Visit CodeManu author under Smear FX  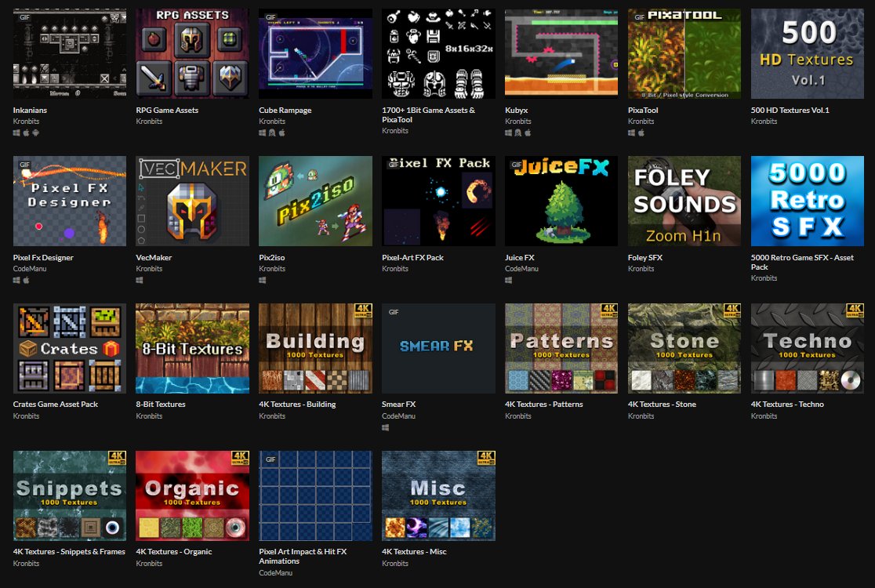pyautogui.click(x=398, y=416)
